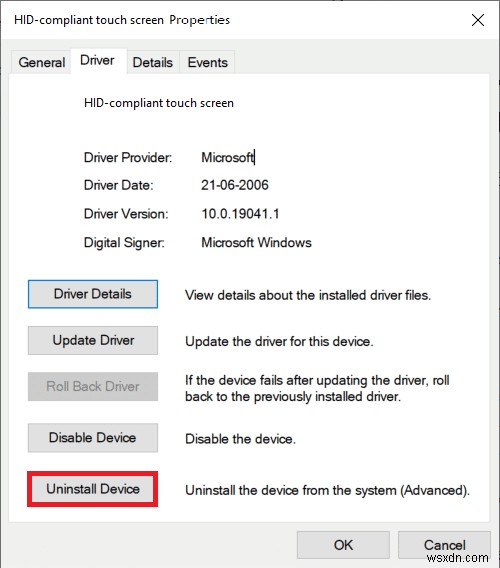Screen dimensions: 500x568
Task: Click the Microsoft Windows digital signer value
Action: [x=256, y=242]
